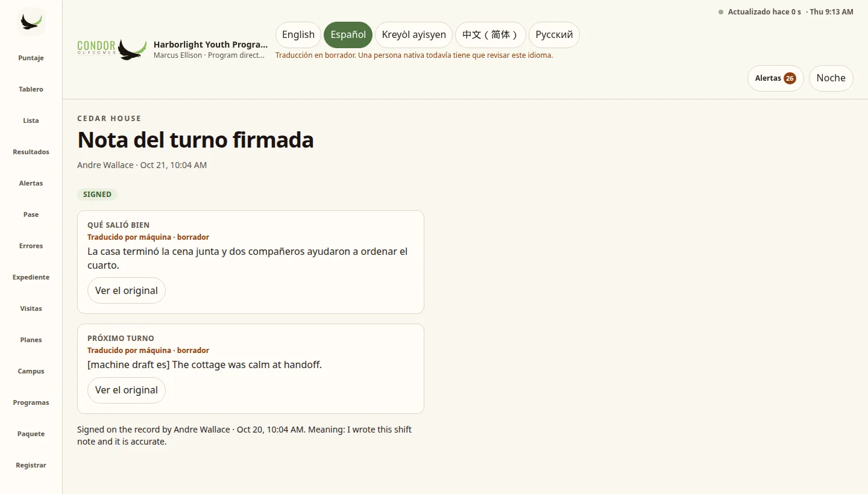
Task: Switch language to Русский
Action: click(554, 35)
